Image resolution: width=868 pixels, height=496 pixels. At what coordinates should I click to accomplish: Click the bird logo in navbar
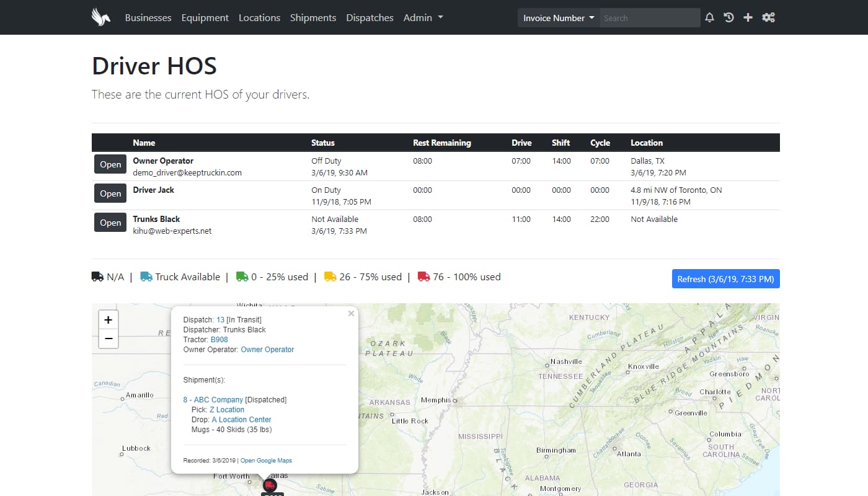pyautogui.click(x=101, y=17)
